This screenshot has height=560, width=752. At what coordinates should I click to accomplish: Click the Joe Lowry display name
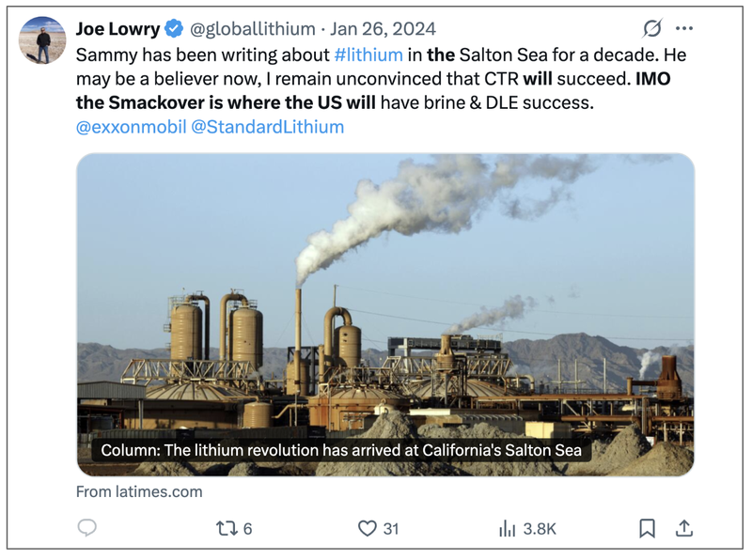point(117,28)
